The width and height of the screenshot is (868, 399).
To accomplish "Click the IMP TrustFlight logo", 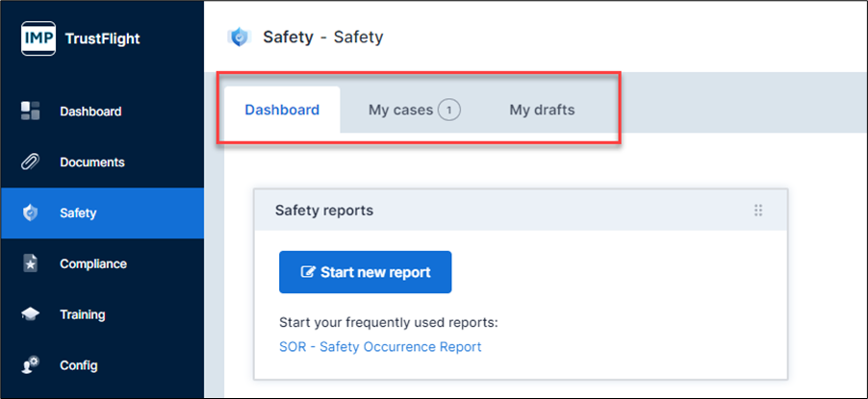I will pyautogui.click(x=38, y=38).
